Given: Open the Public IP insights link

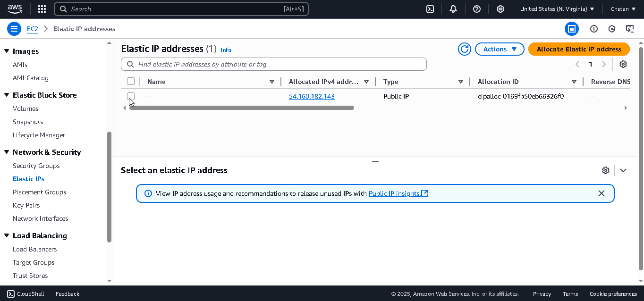Looking at the screenshot, I should click(x=398, y=193).
